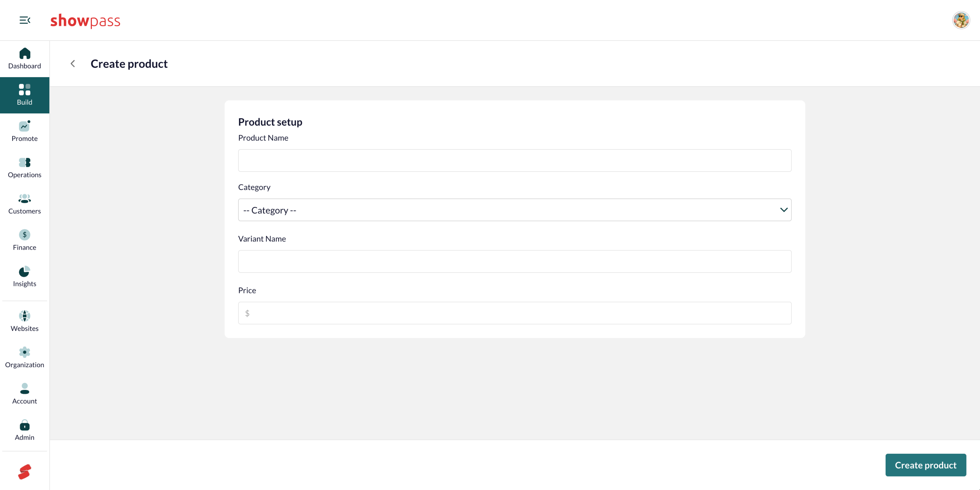Image resolution: width=980 pixels, height=490 pixels.
Task: Click the Price field label
Action: tap(247, 290)
